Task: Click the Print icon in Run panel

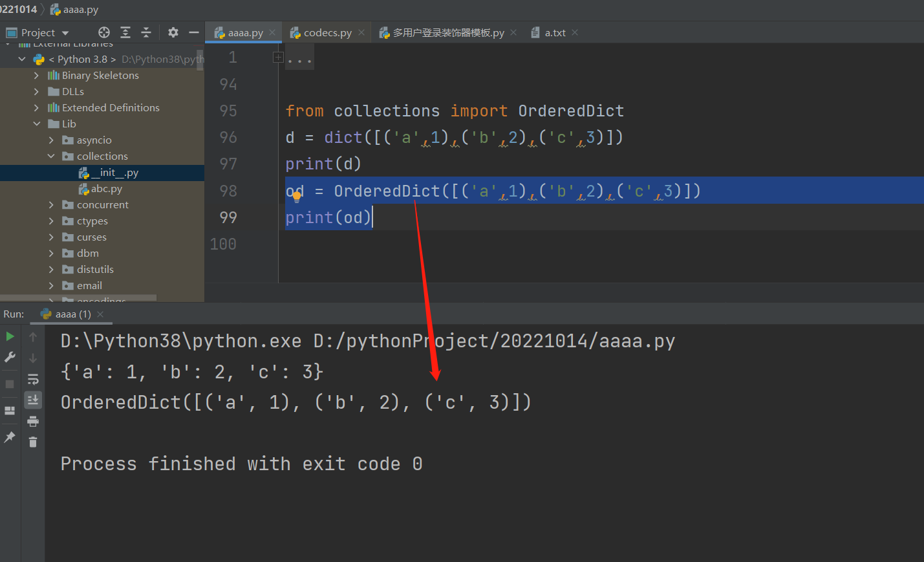Action: pyautogui.click(x=33, y=422)
